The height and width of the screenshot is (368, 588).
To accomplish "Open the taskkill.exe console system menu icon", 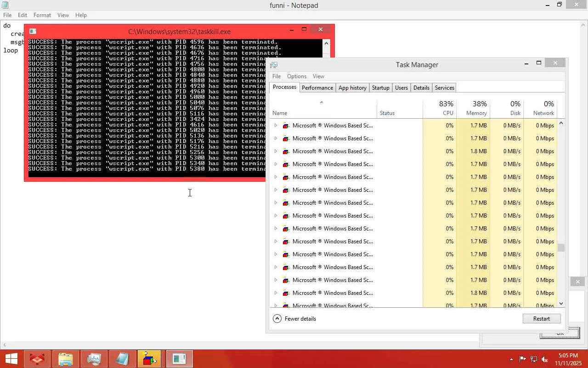I will click(x=33, y=31).
